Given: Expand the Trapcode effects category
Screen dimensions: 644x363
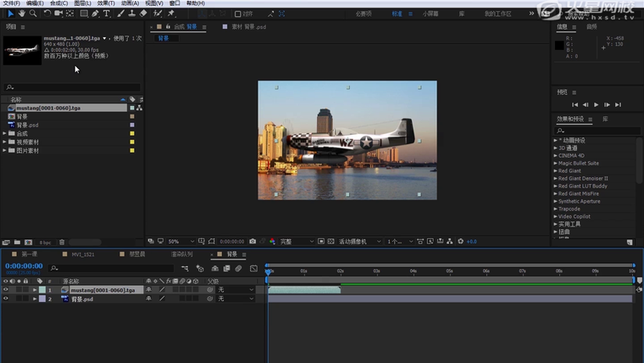Looking at the screenshot, I should 556,209.
